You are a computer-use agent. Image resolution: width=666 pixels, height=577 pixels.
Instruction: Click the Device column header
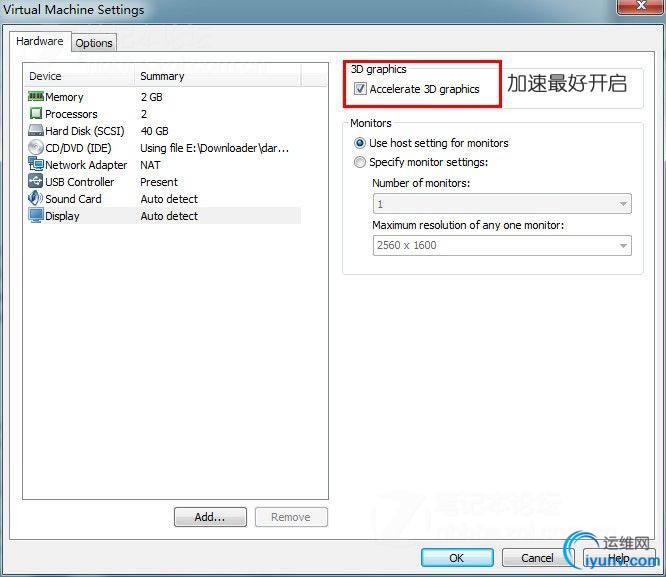point(79,76)
